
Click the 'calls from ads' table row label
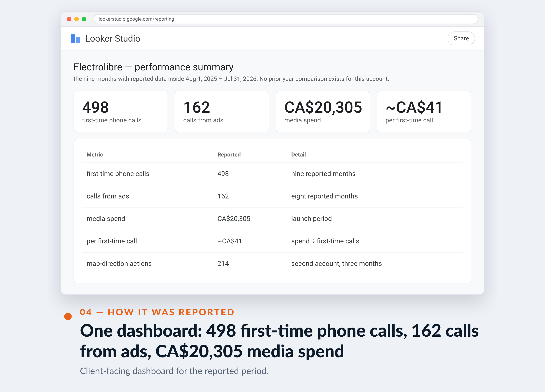(108, 196)
